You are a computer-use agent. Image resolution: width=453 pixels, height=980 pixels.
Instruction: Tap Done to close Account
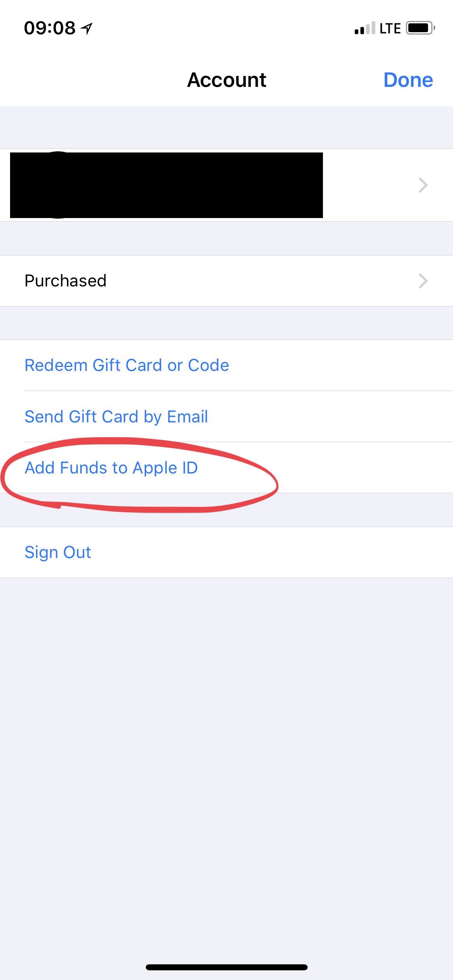point(408,80)
